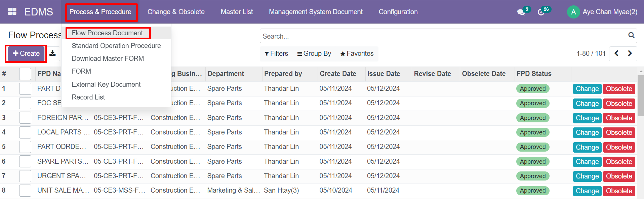Click Obsolete button in row 1
This screenshot has height=199, width=644.
pyautogui.click(x=619, y=89)
